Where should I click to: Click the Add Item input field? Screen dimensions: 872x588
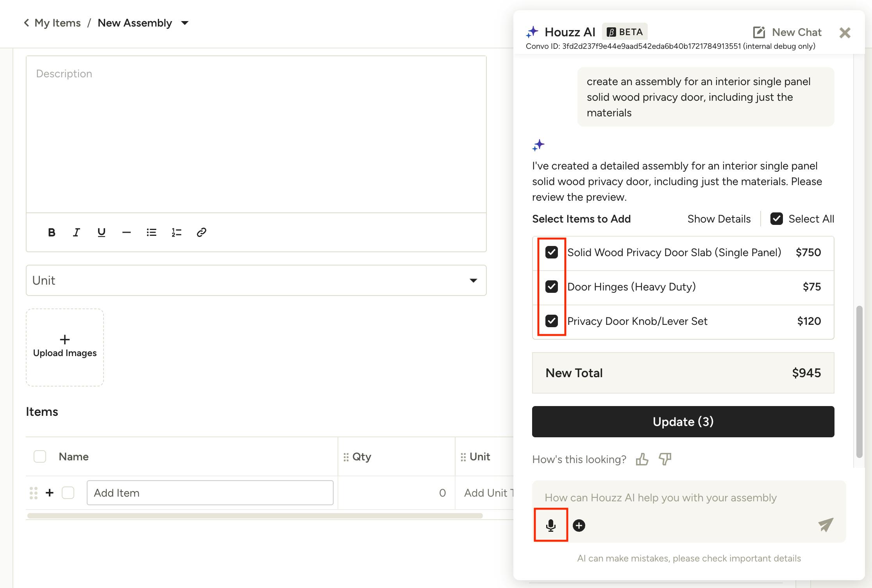point(210,493)
